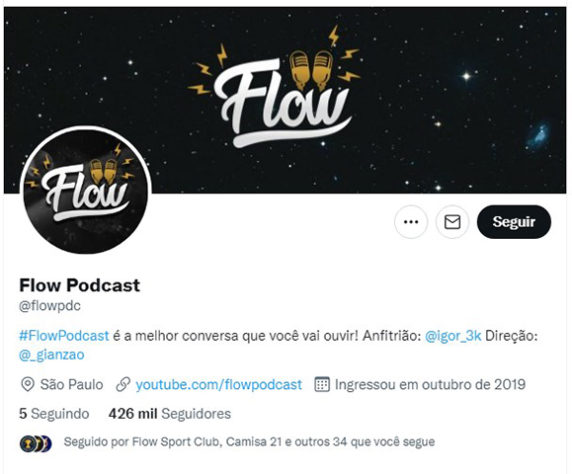The height and width of the screenshot is (474, 572).
Task: Click the overlapping follower avatars icon
Action: tap(35, 444)
